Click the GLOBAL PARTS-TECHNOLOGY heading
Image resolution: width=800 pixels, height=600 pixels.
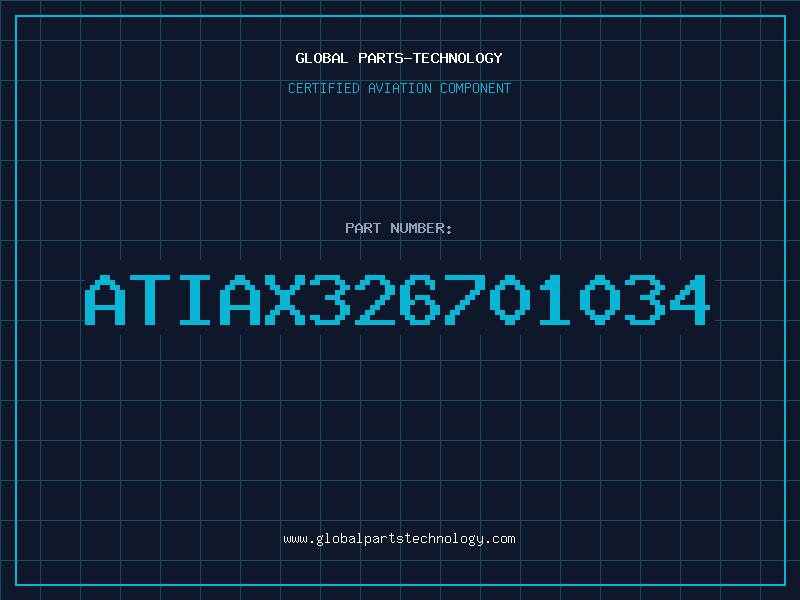[399, 58]
